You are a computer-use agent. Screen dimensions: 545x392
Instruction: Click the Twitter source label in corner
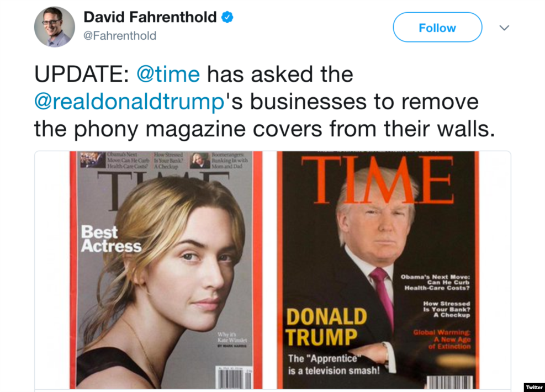(534, 387)
